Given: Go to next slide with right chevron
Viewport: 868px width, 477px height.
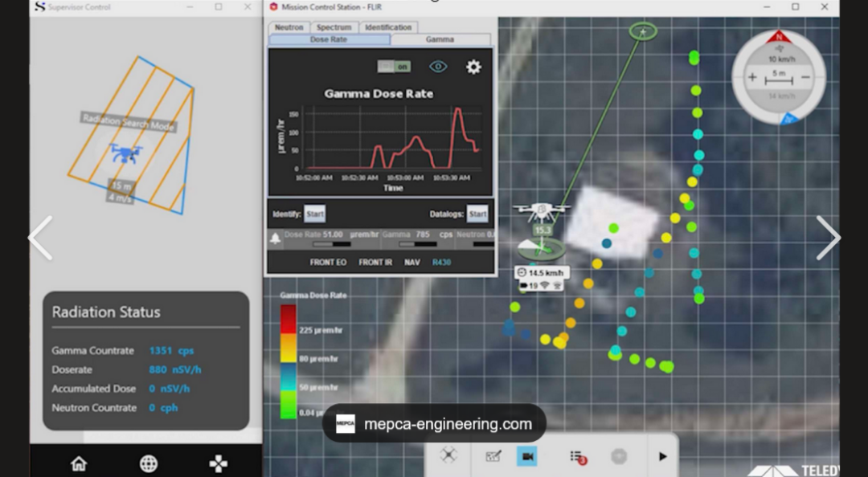Looking at the screenshot, I should (x=828, y=238).
